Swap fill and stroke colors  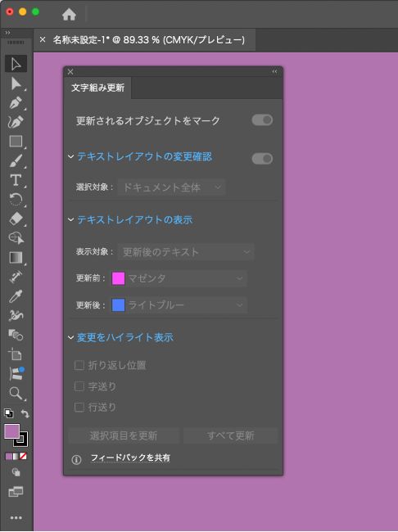(x=25, y=413)
